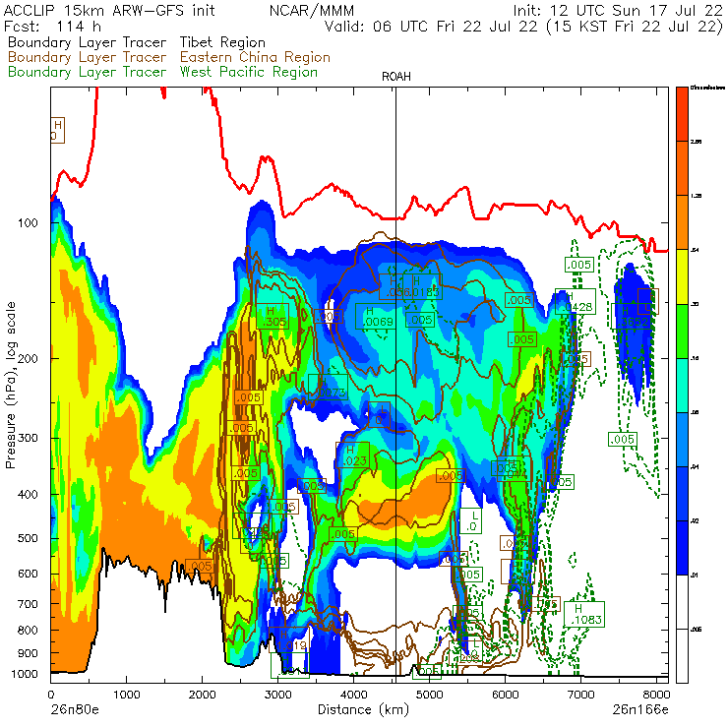Click the 100 hPa pressure tick label

pyautogui.click(x=28, y=223)
